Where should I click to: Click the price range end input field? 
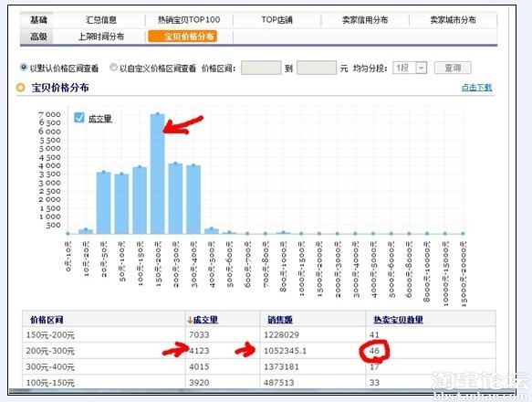click(x=317, y=68)
